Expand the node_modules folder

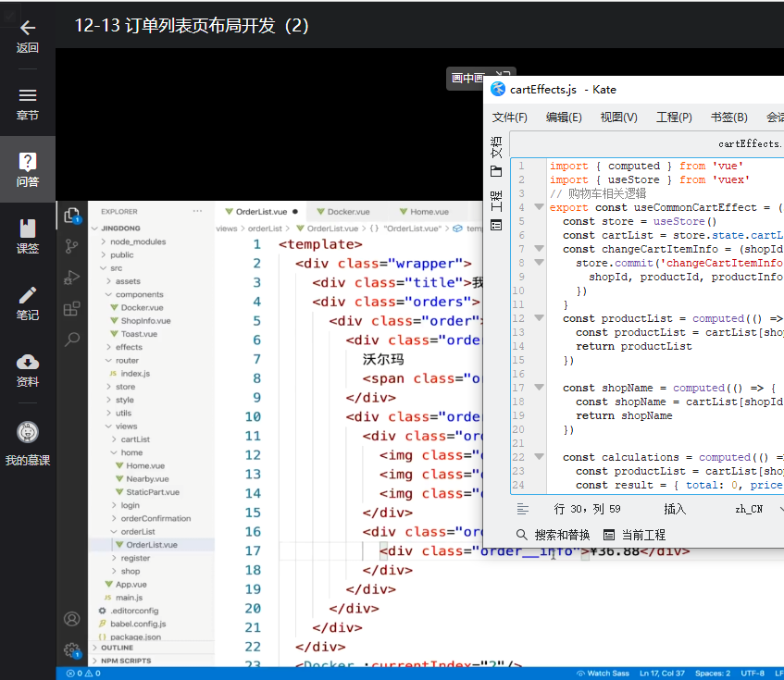pos(137,241)
